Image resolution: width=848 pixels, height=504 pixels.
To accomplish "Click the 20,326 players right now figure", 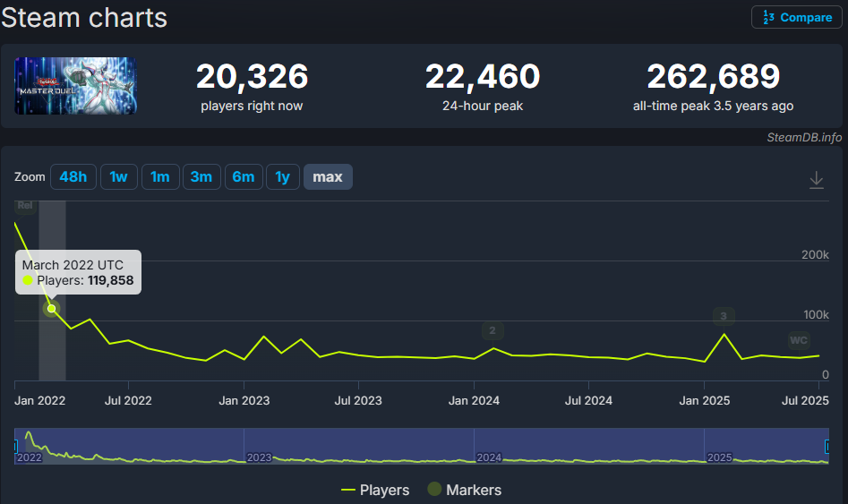I will coord(252,76).
